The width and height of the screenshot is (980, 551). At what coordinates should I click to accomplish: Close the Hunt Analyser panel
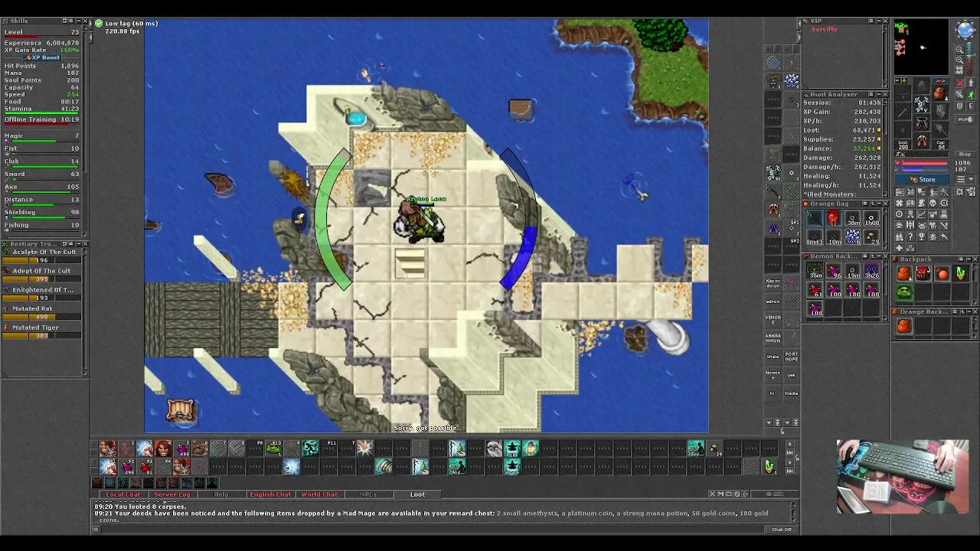(x=886, y=95)
